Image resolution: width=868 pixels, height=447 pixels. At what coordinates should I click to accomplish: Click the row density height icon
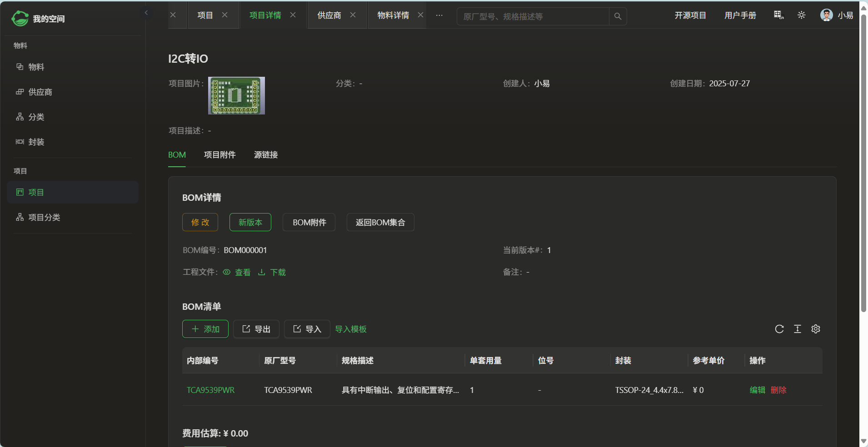tap(797, 329)
